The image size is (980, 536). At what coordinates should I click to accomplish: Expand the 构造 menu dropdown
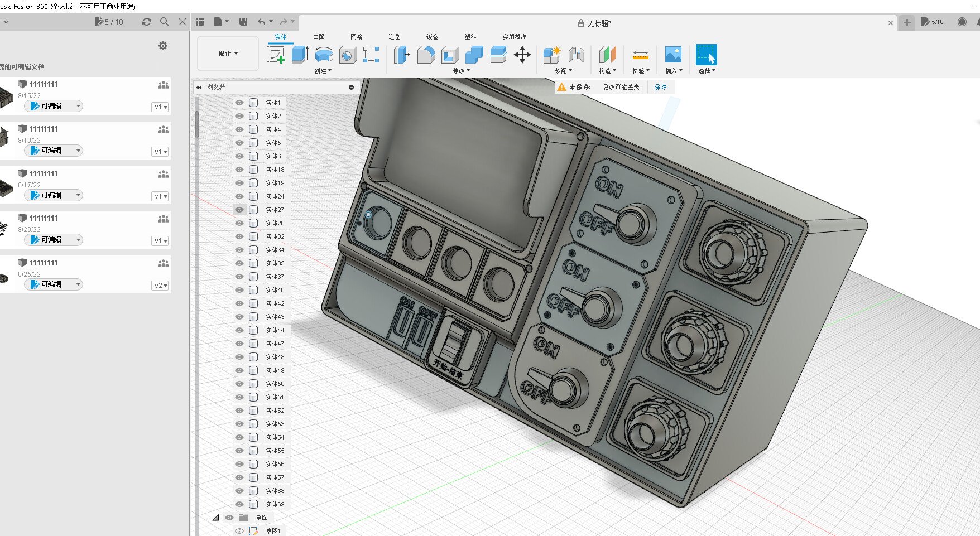(x=608, y=71)
